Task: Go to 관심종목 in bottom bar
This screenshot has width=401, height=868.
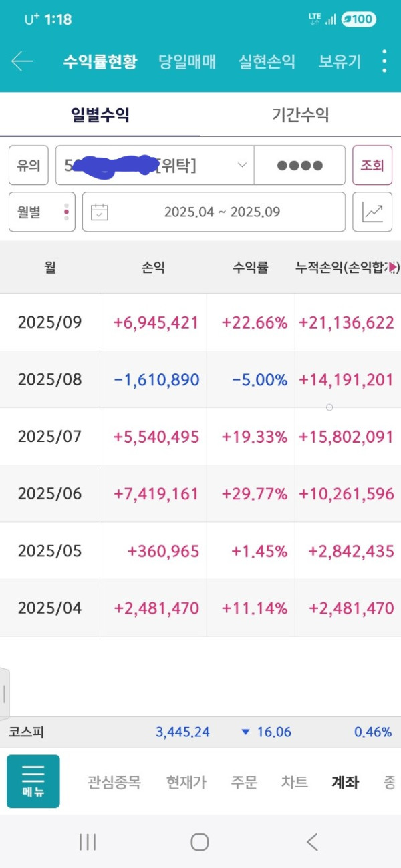Action: pyautogui.click(x=114, y=782)
